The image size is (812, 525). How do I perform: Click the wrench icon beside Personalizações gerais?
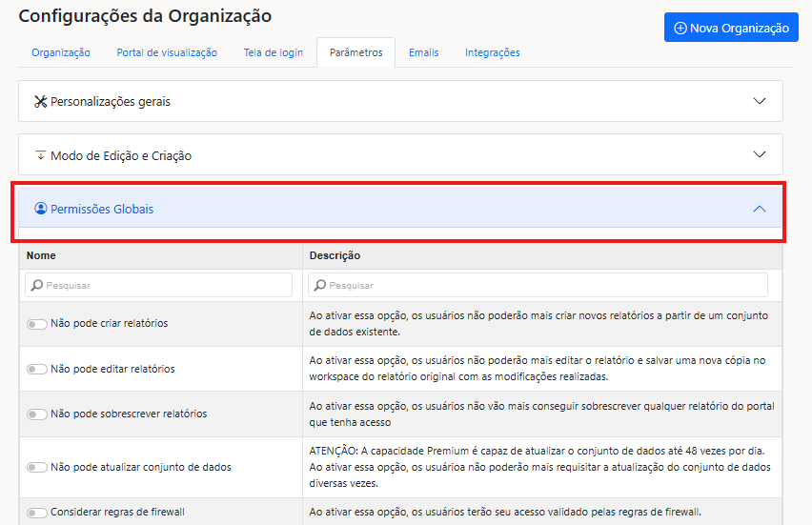[40, 101]
